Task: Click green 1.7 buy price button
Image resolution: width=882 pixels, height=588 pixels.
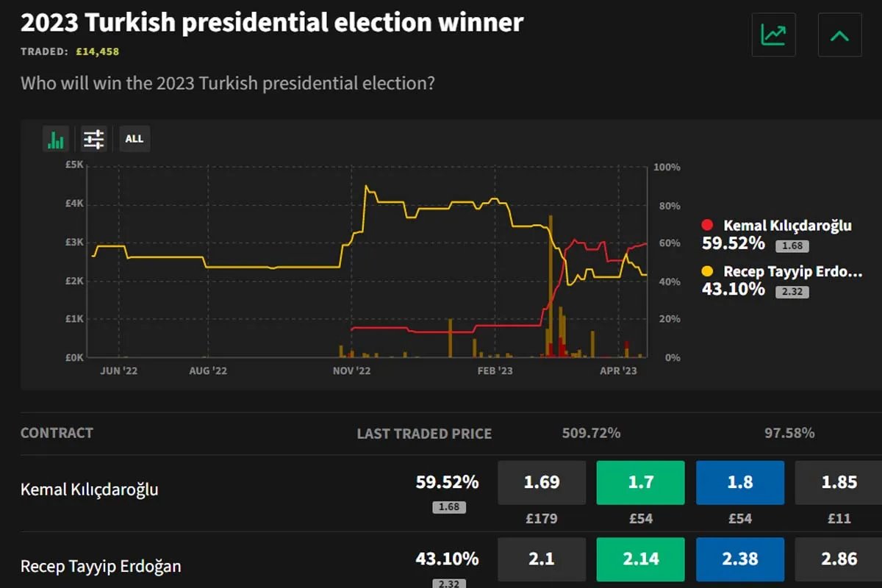Action: 640,483
